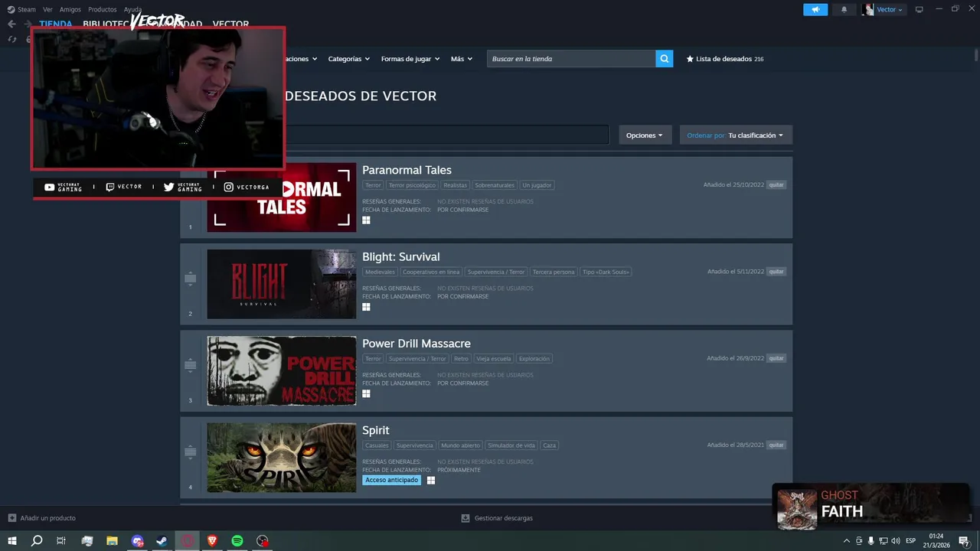Open Windows notification center
This screenshot has width=980, height=551.
[x=964, y=541]
